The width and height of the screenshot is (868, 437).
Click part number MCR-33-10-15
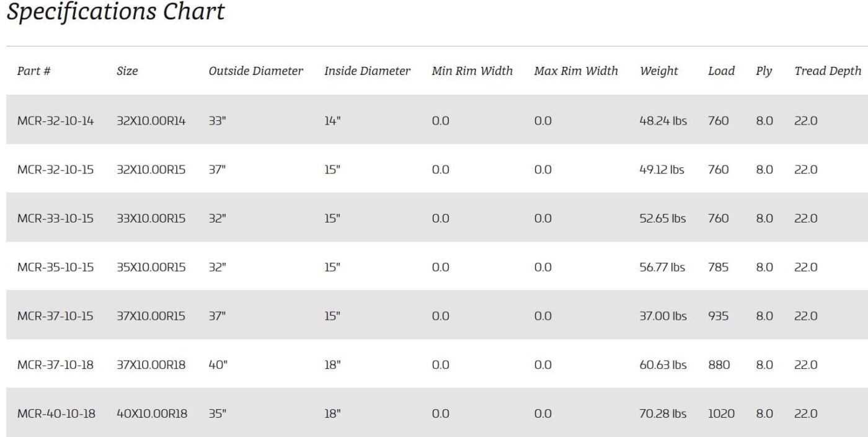(56, 218)
